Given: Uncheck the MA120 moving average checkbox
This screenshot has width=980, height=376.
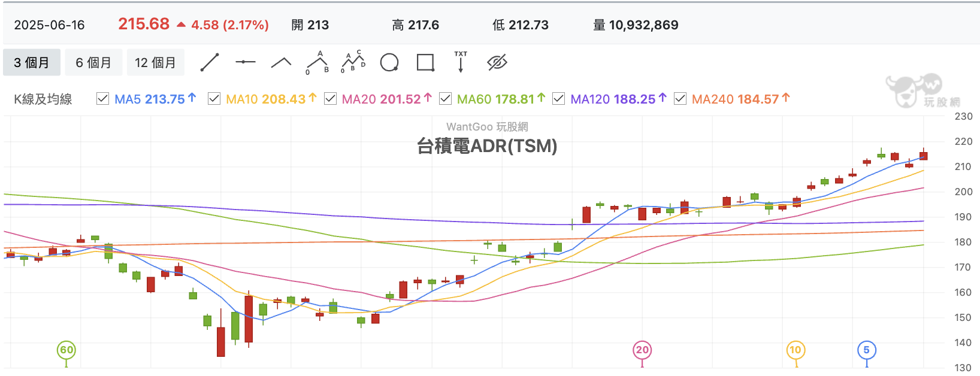Looking at the screenshot, I should coord(558,99).
